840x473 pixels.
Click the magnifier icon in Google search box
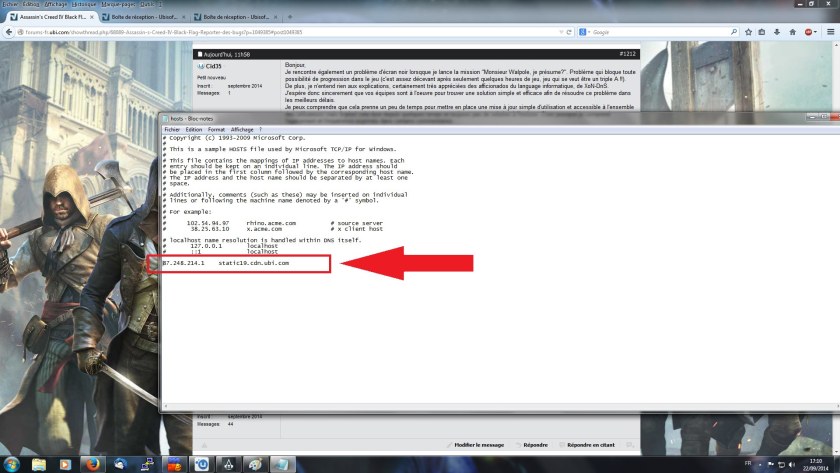click(734, 32)
